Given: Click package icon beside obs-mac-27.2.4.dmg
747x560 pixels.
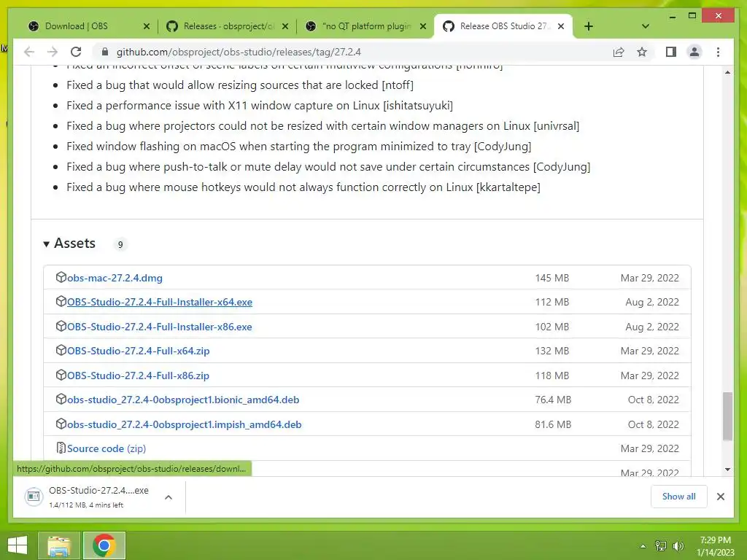Looking at the screenshot, I should pos(61,277).
